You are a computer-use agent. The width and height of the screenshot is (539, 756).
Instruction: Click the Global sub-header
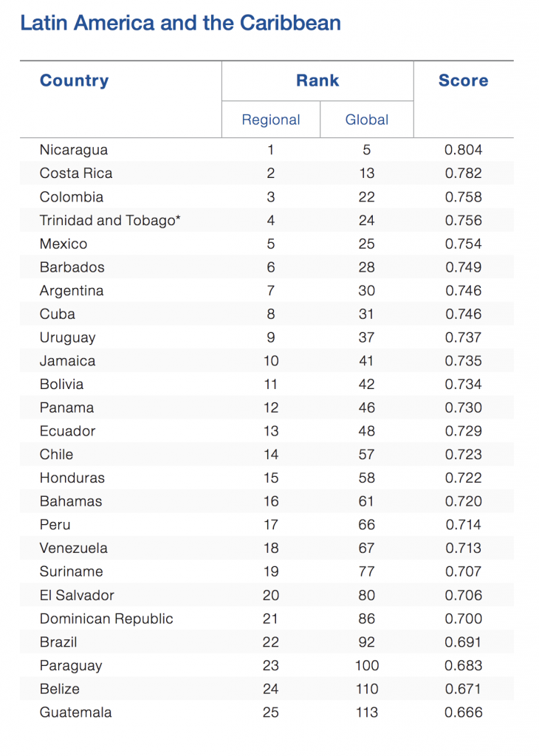click(x=367, y=120)
